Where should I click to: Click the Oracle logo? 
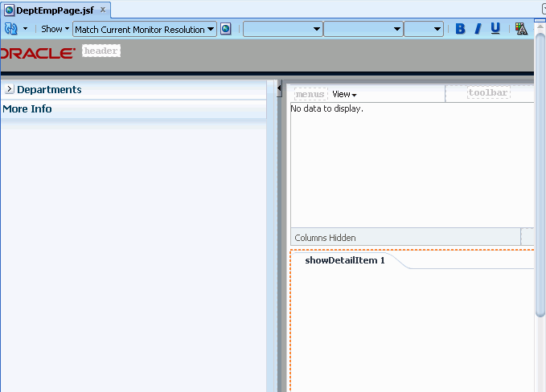(x=38, y=53)
